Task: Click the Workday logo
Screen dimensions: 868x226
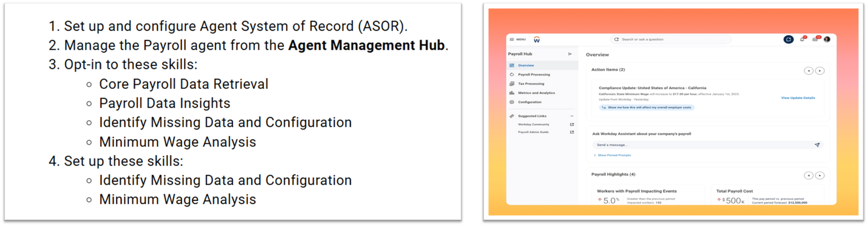Action: click(x=537, y=40)
